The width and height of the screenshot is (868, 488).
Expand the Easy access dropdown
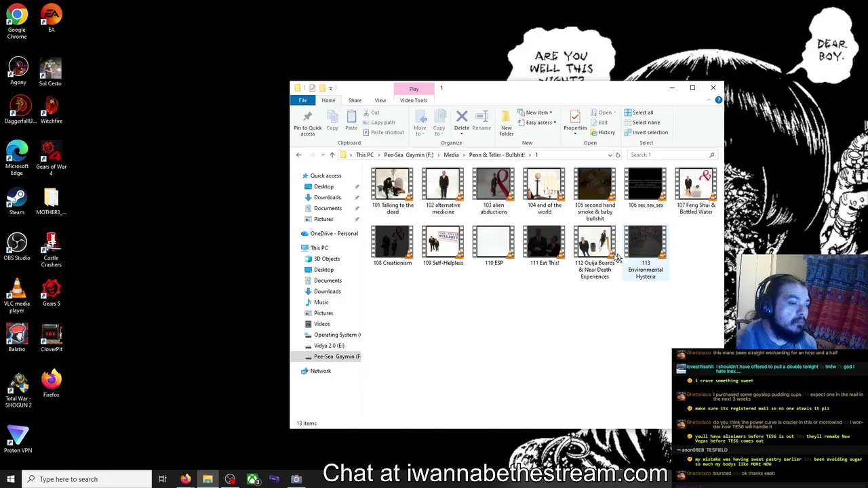click(538, 123)
